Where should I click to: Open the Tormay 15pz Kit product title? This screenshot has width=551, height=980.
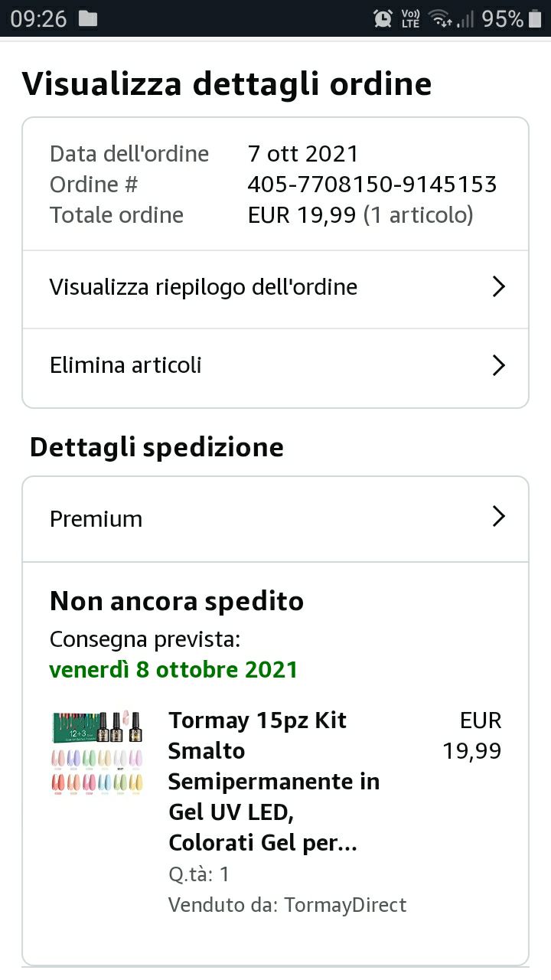click(274, 781)
